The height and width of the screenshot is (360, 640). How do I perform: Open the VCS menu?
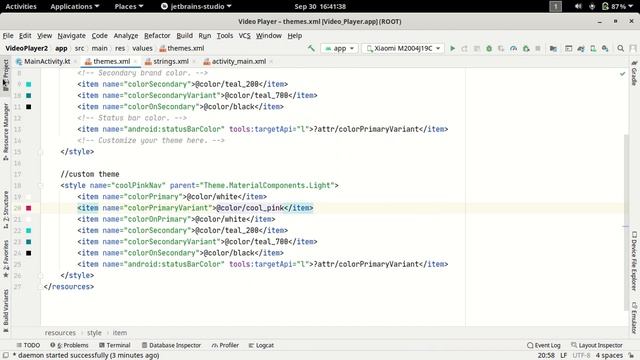[x=244, y=36]
